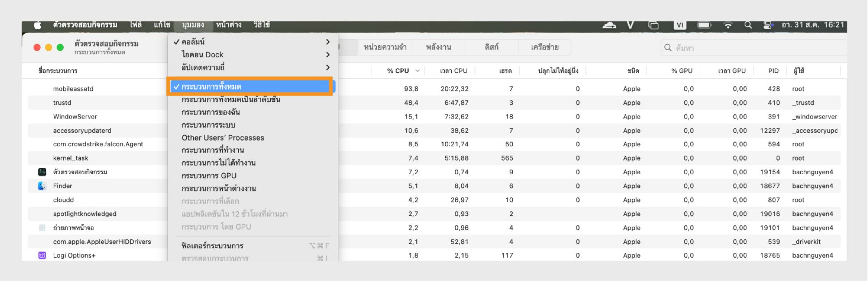Expand the ไอคอน Dock submenu
Image resolution: width=868 pixels, height=281 pixels.
point(253,54)
